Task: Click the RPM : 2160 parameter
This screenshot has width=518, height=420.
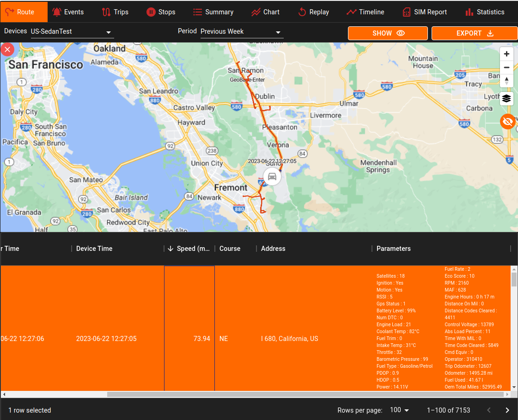Action: pyautogui.click(x=457, y=283)
